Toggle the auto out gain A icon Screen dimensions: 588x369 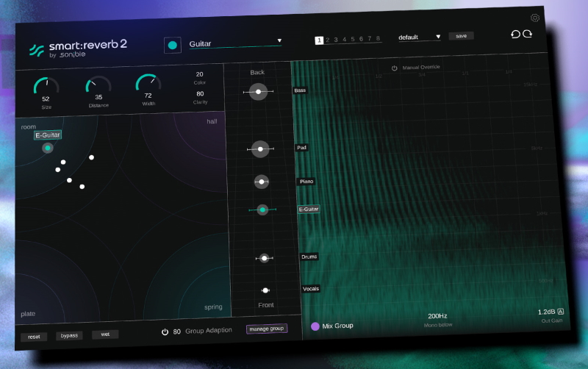560,311
